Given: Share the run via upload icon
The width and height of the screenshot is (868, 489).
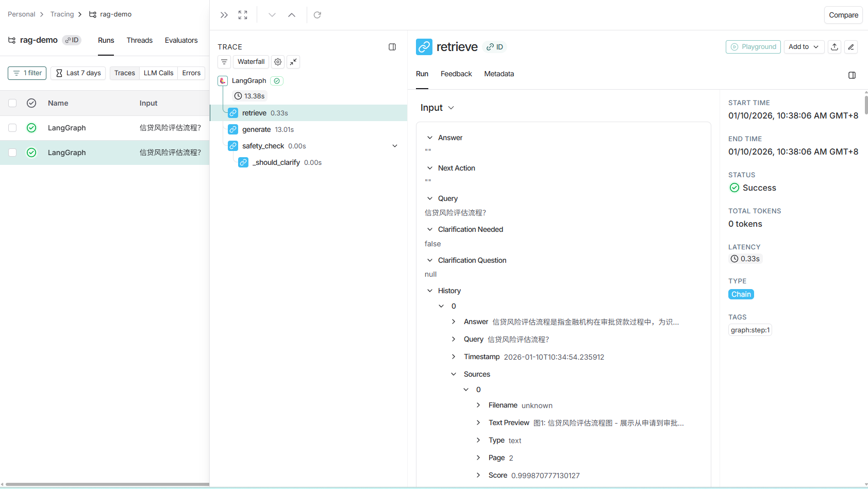Looking at the screenshot, I should click(834, 47).
